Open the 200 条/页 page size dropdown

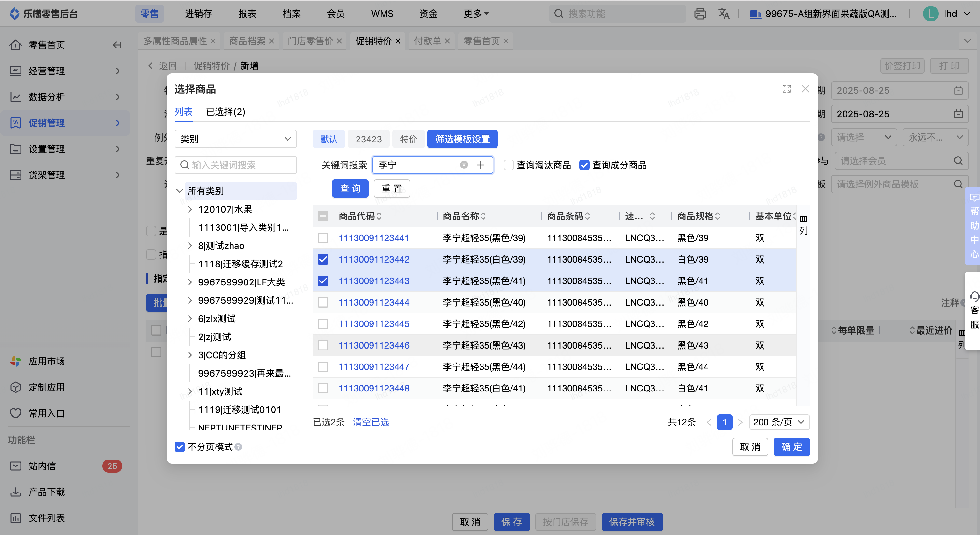(x=779, y=422)
